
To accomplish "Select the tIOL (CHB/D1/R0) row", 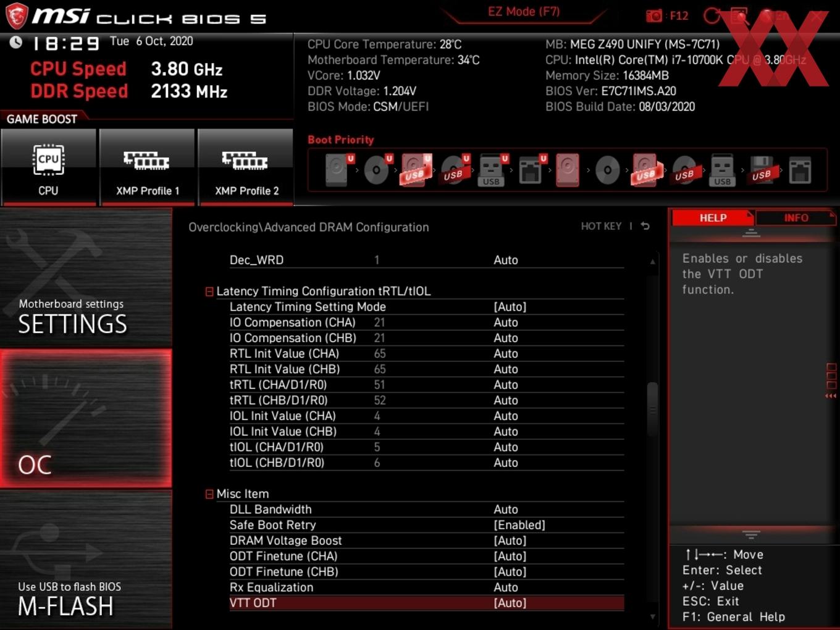I will coord(426,463).
